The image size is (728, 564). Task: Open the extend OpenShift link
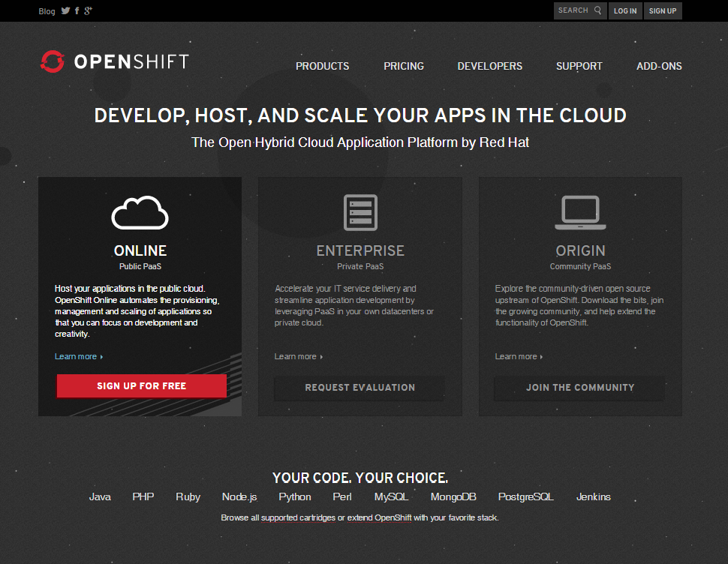(x=379, y=517)
